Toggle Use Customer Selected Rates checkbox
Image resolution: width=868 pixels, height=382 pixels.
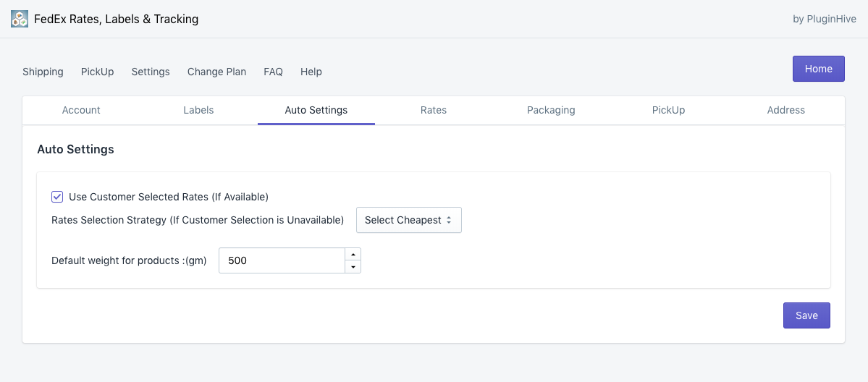[57, 197]
